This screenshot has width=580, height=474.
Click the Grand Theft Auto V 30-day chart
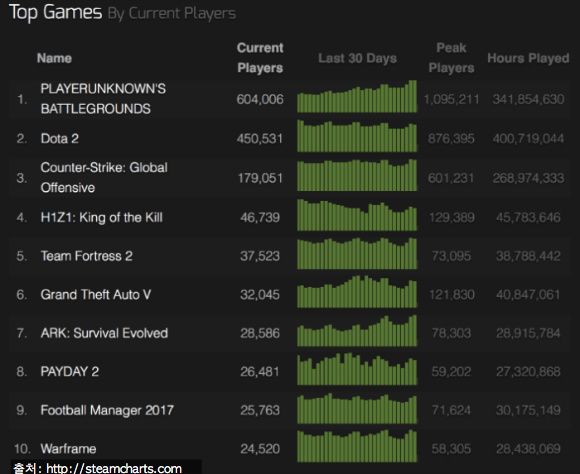click(x=357, y=292)
